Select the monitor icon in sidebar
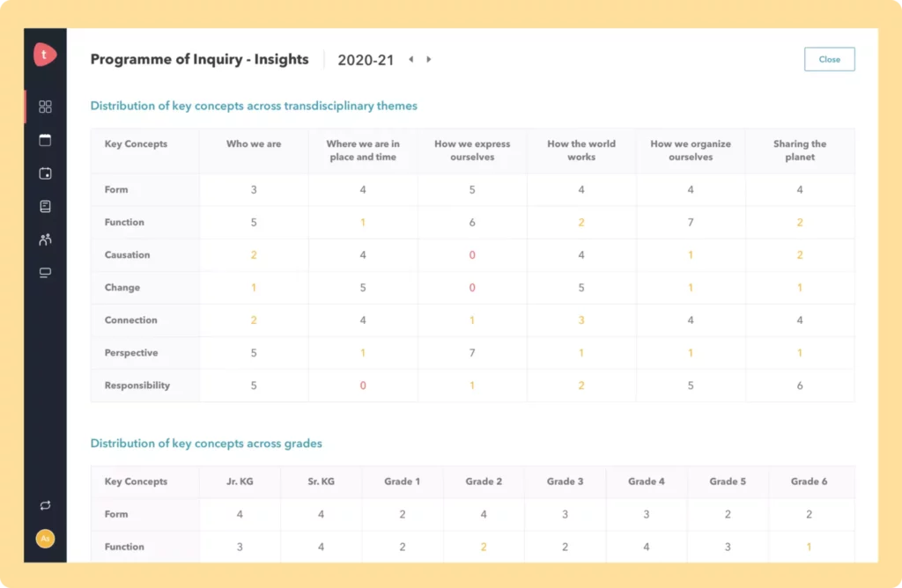The width and height of the screenshot is (902, 588). pyautogui.click(x=46, y=273)
